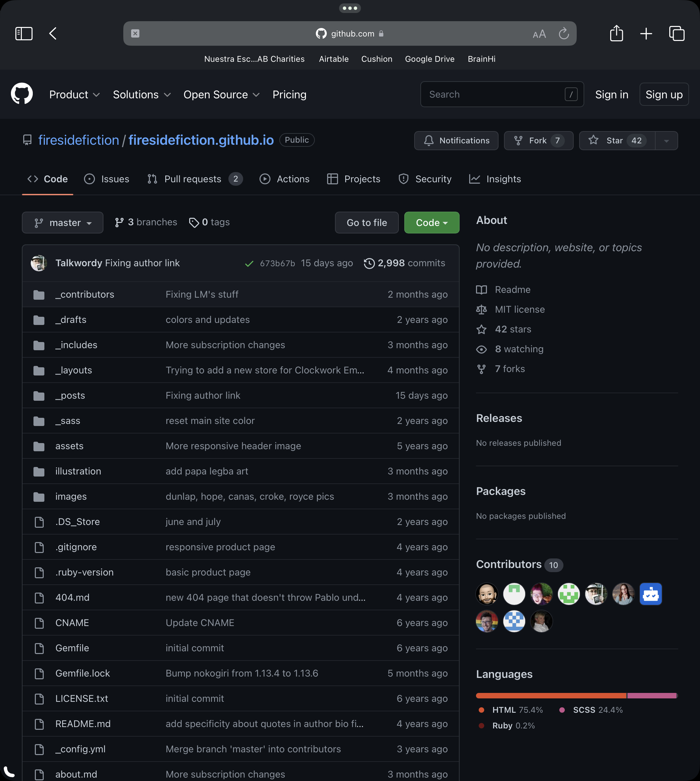Click the Memoji first contributor avatar
This screenshot has height=781, width=700.
(487, 594)
